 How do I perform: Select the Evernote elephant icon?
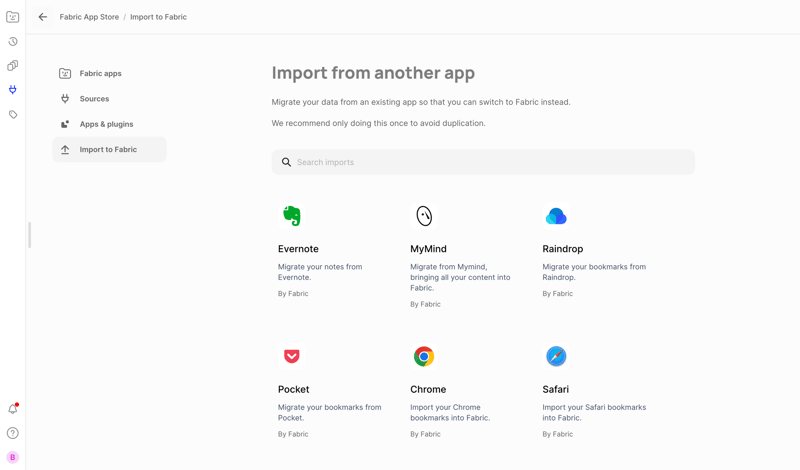click(x=291, y=216)
